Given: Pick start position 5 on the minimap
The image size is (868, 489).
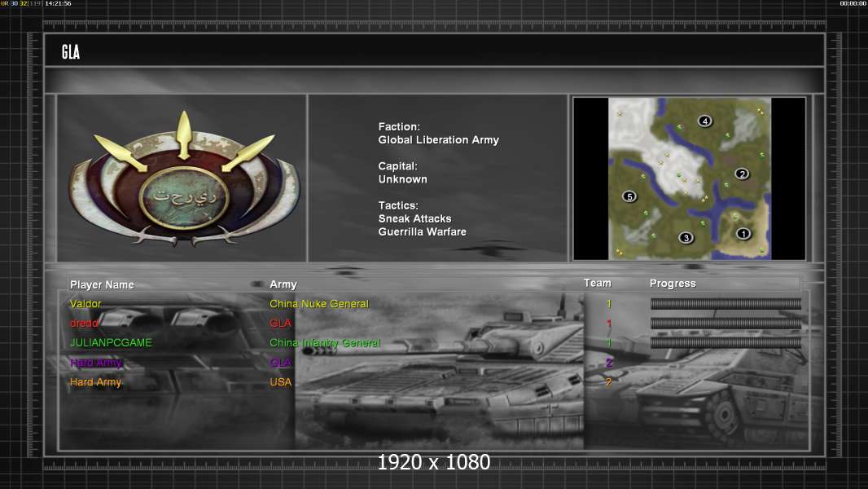Looking at the screenshot, I should (x=629, y=196).
